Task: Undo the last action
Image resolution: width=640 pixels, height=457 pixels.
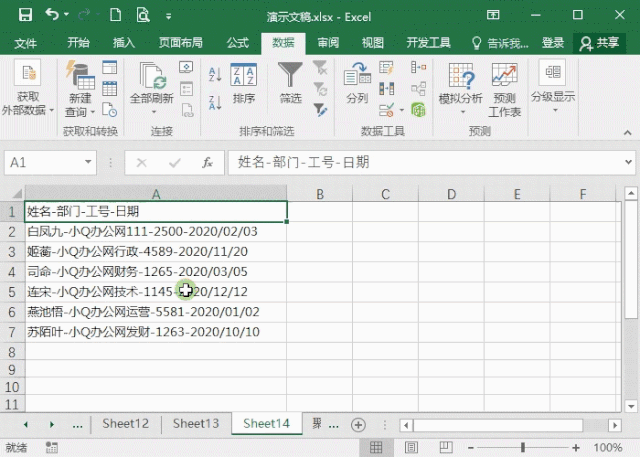Action: click(x=52, y=15)
